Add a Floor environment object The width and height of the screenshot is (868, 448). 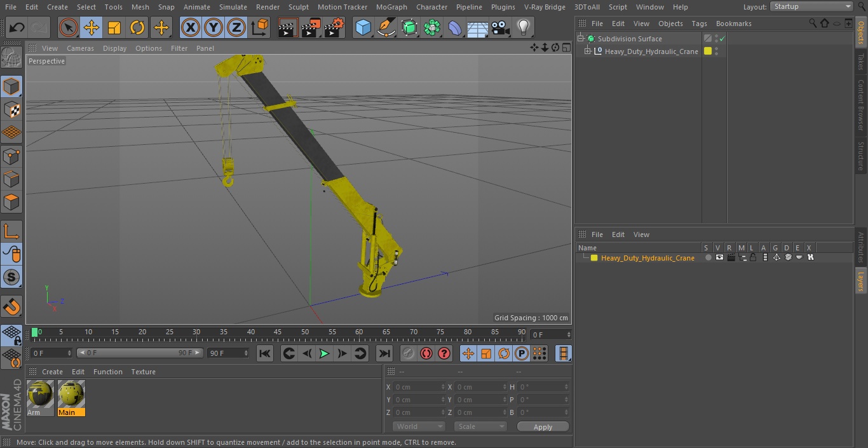point(478,27)
